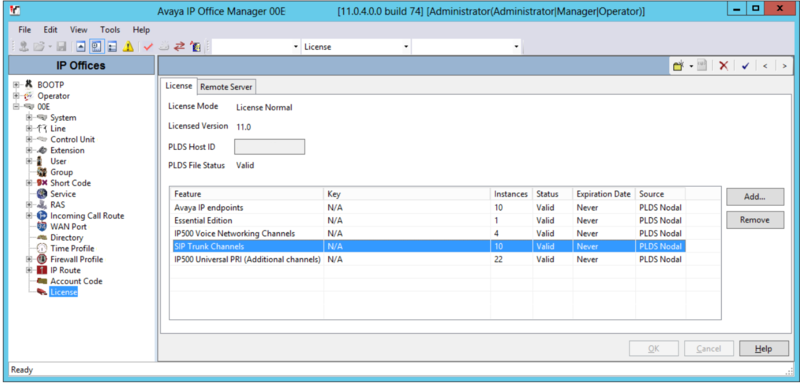This screenshot has height=385, width=800.
Task: Click the Remove button
Action: (755, 220)
